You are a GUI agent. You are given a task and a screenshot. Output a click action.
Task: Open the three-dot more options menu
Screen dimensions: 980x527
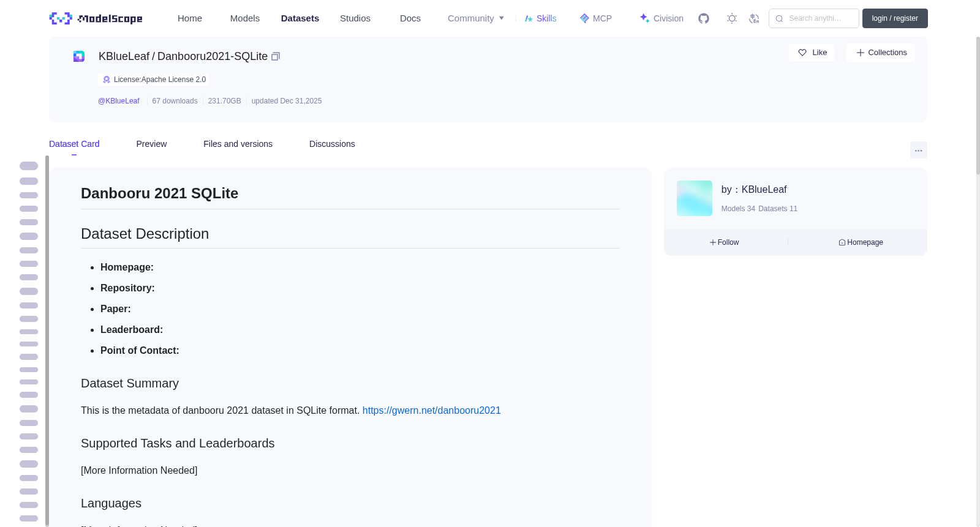[x=918, y=150]
